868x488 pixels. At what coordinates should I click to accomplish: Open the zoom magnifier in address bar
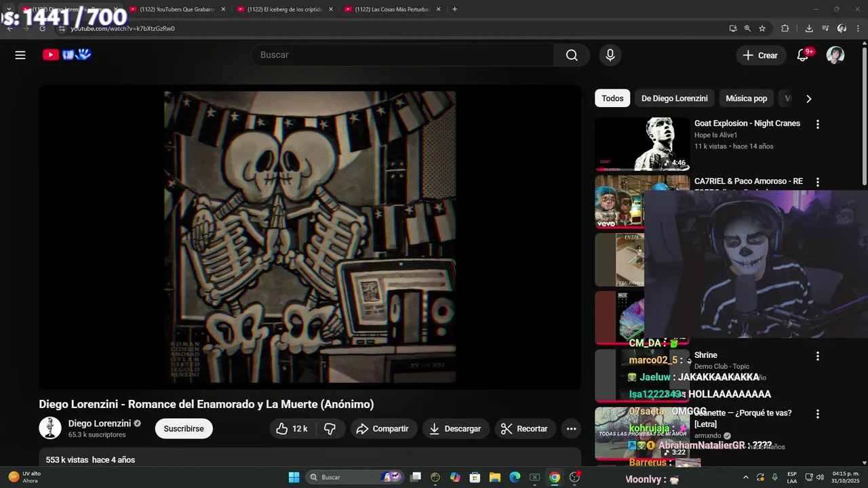pyautogui.click(x=747, y=28)
